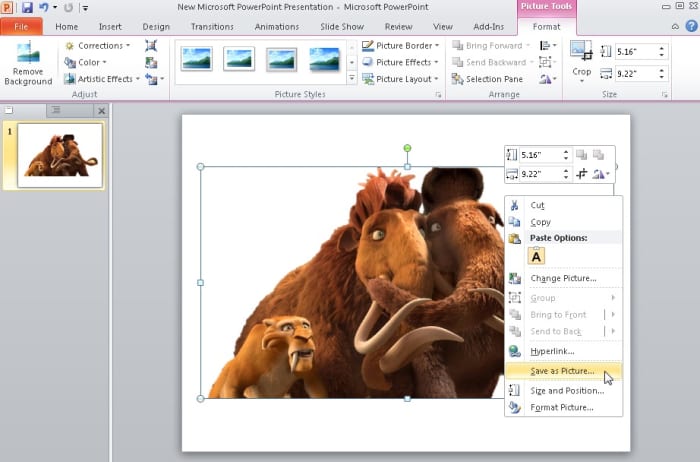Open the Rotate dropdown in ribbon

548,79
